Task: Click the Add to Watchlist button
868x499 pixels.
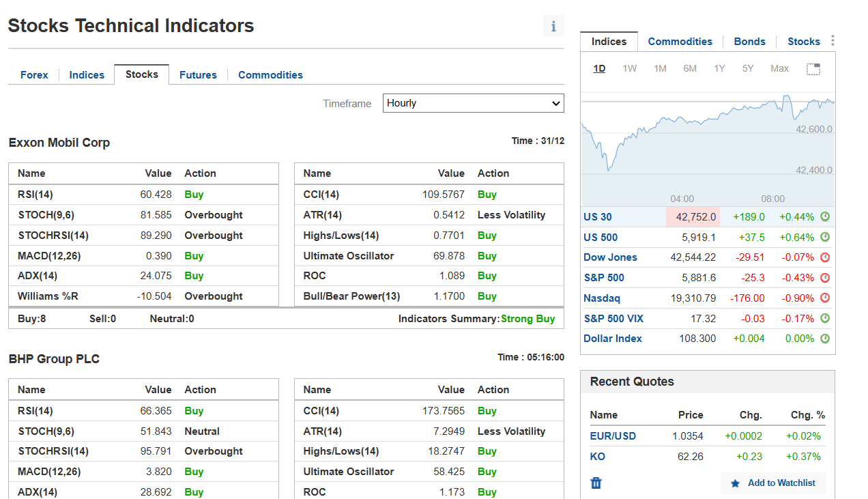Action: point(773,483)
